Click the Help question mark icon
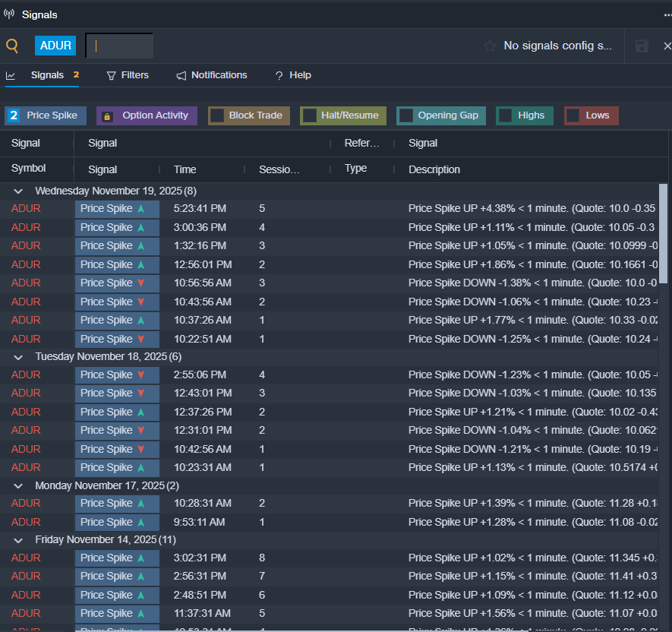 [279, 76]
